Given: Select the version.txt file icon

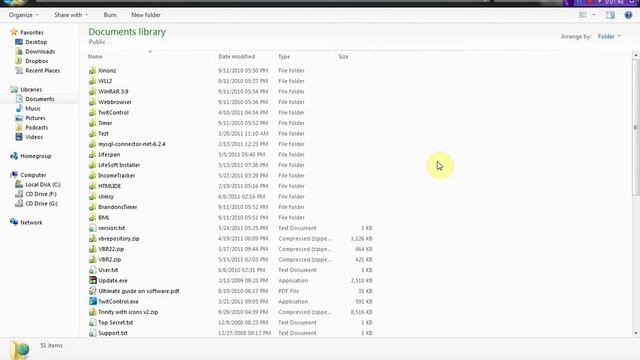Looking at the screenshot, I should pos(93,228).
